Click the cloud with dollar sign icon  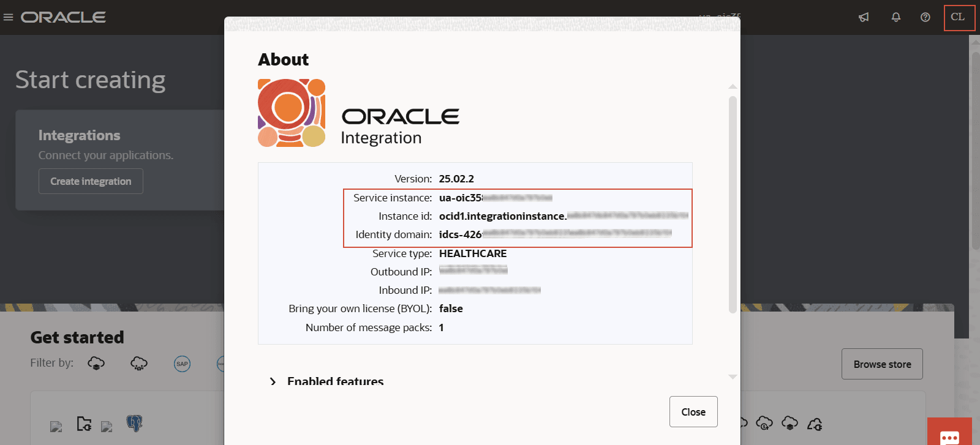tap(764, 423)
